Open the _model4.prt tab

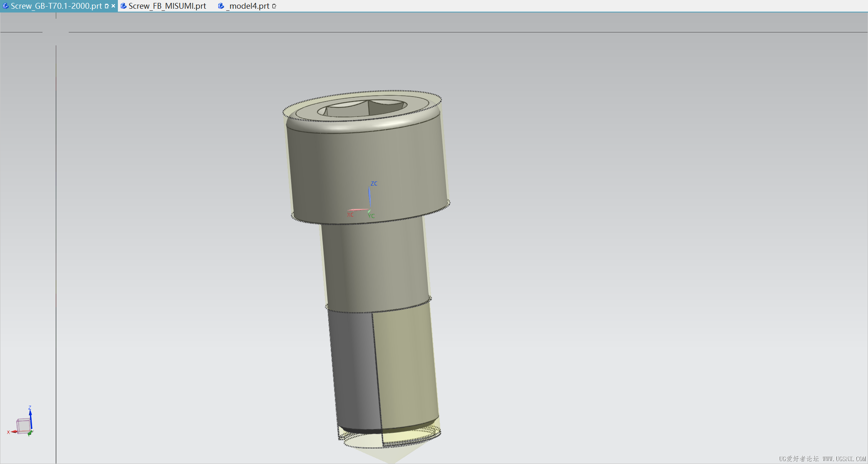tap(249, 6)
